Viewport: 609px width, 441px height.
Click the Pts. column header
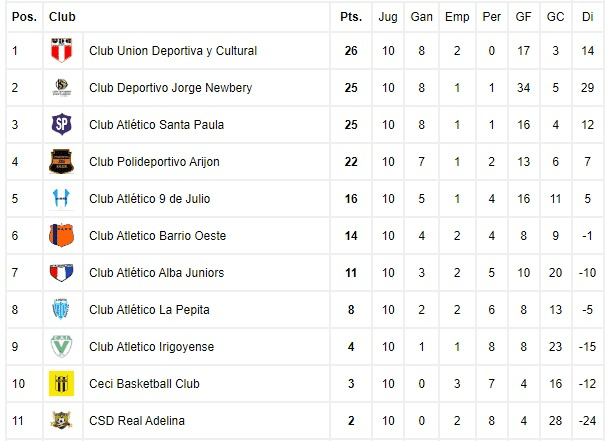pos(351,17)
